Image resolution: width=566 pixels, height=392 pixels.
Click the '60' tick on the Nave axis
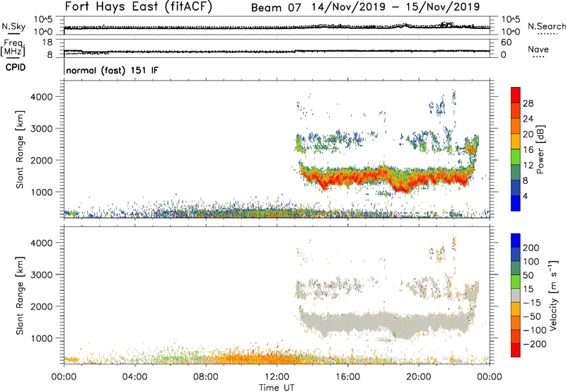[506, 42]
